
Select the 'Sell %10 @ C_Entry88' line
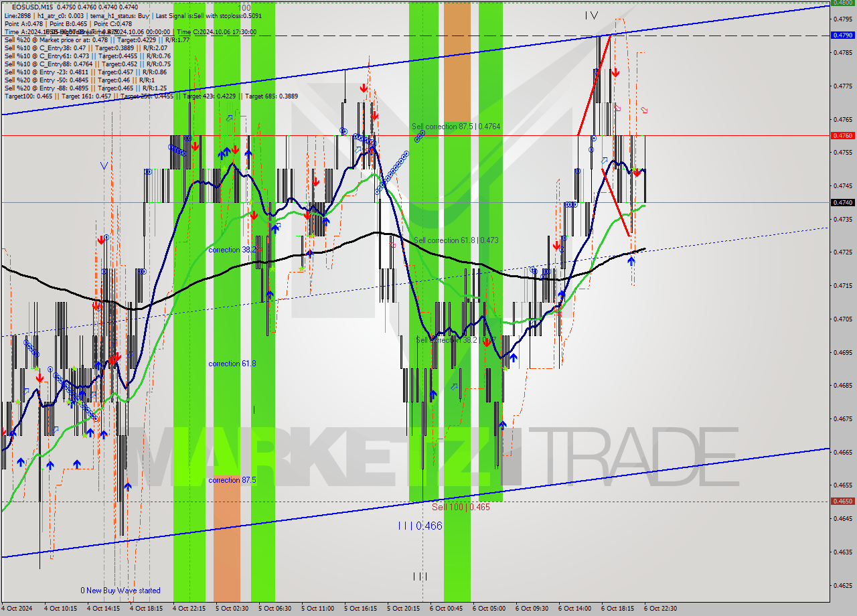87,64
